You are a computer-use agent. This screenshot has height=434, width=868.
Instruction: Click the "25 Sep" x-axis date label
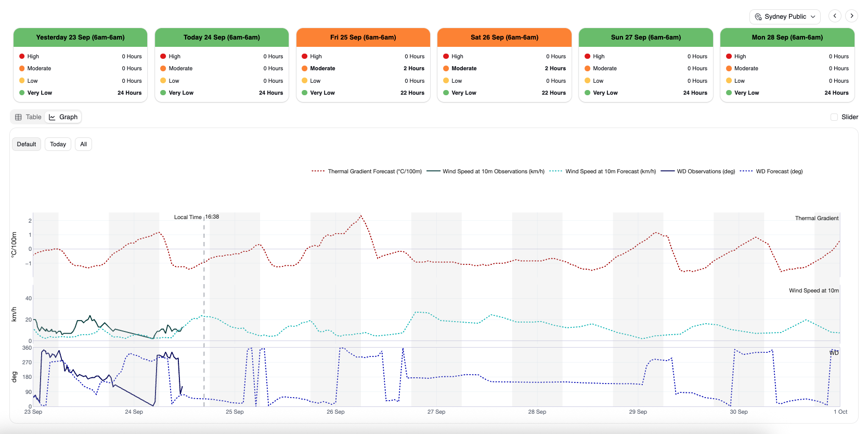click(x=235, y=412)
